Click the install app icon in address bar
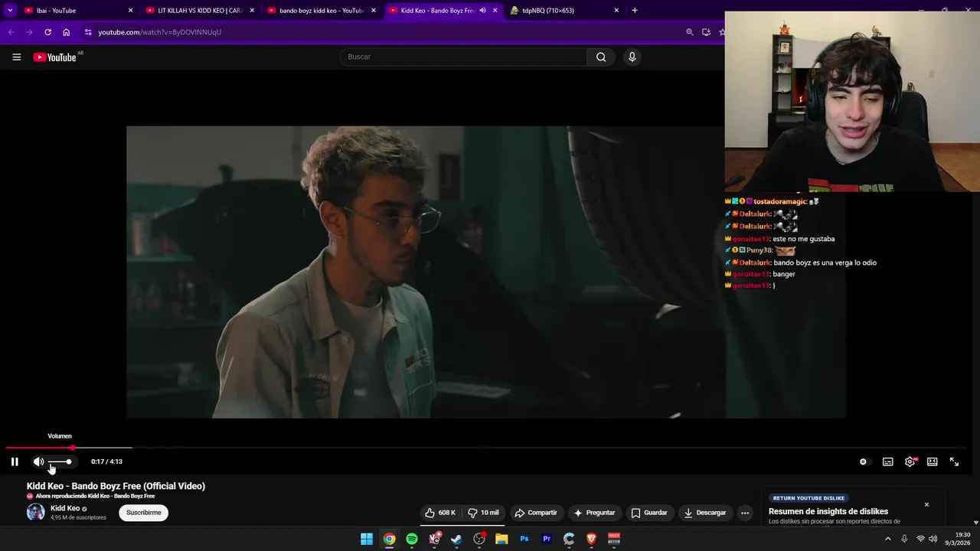The height and width of the screenshot is (551, 980). 706,32
